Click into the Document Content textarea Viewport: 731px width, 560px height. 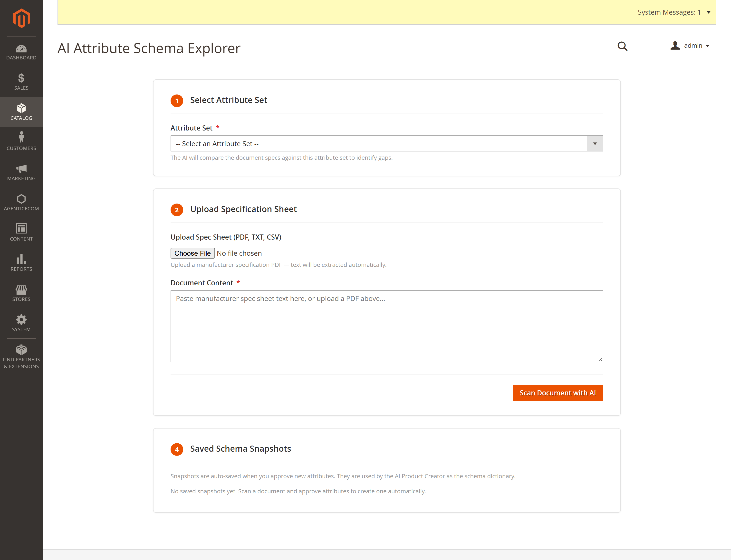click(387, 326)
